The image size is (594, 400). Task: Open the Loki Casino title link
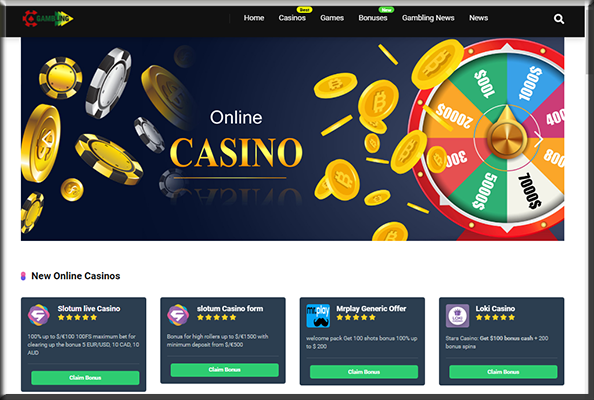coord(495,308)
